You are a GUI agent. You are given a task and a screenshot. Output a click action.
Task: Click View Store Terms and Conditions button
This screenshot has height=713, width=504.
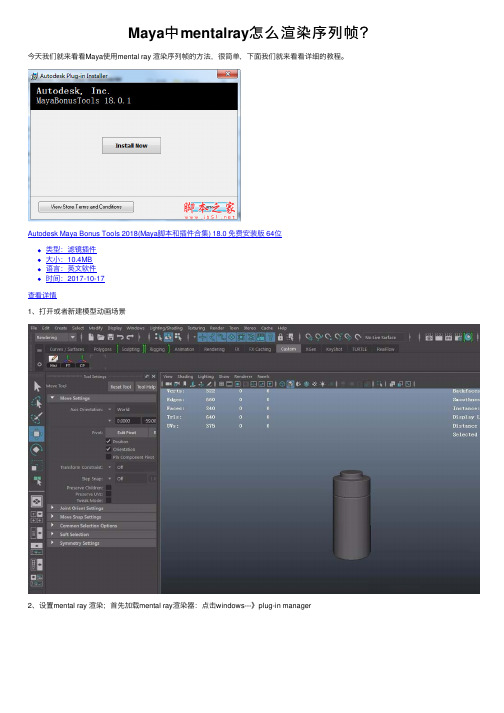click(86, 206)
